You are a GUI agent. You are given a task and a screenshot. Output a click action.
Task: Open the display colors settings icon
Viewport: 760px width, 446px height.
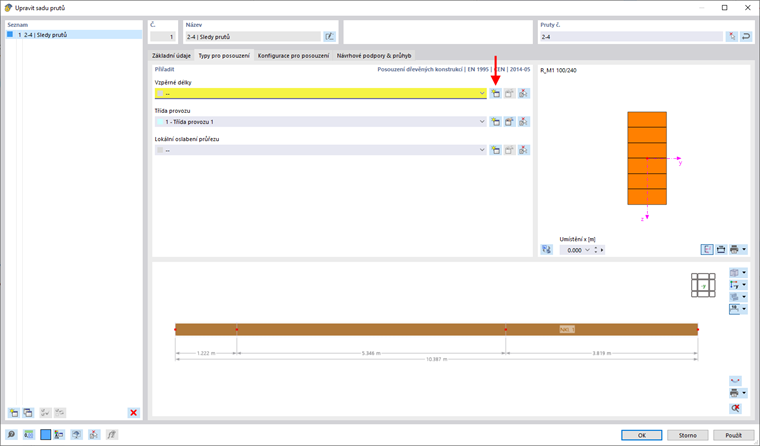click(59, 434)
